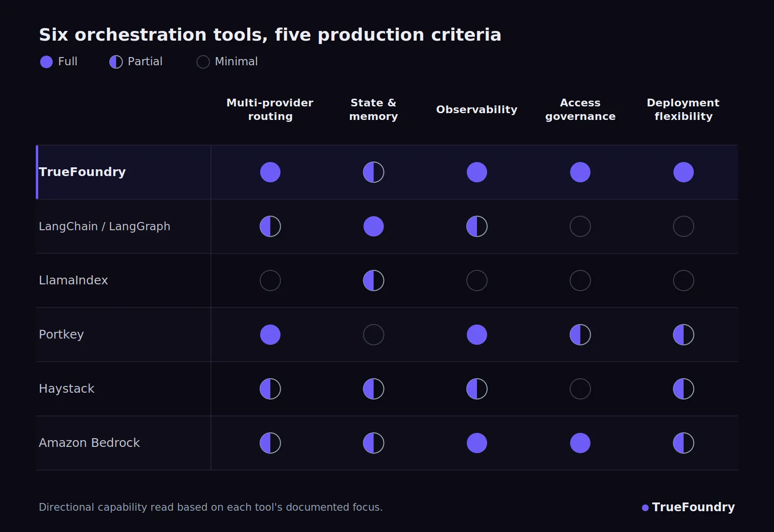Click the Full legend circle icon
774x532 pixels.
pos(46,62)
